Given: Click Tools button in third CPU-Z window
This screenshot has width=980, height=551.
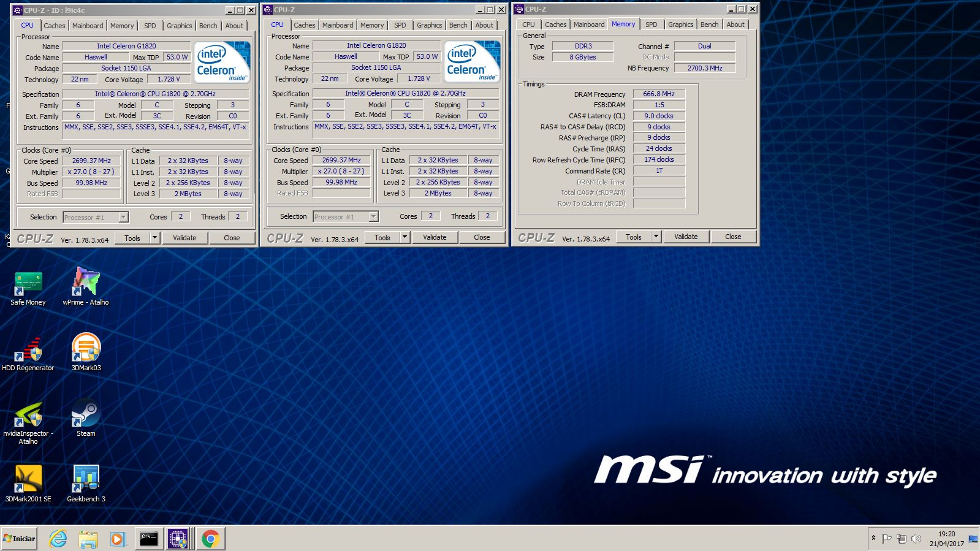Looking at the screenshot, I should [634, 237].
